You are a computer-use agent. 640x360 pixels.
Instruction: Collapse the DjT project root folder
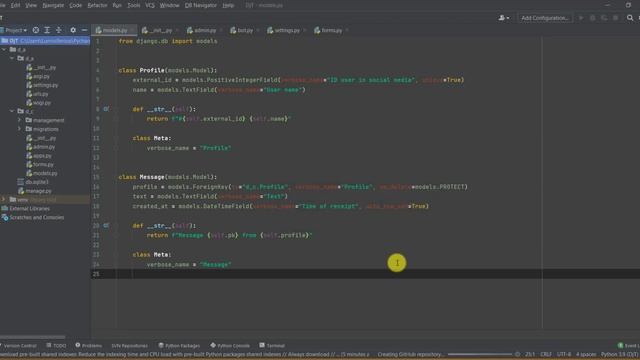44,41
